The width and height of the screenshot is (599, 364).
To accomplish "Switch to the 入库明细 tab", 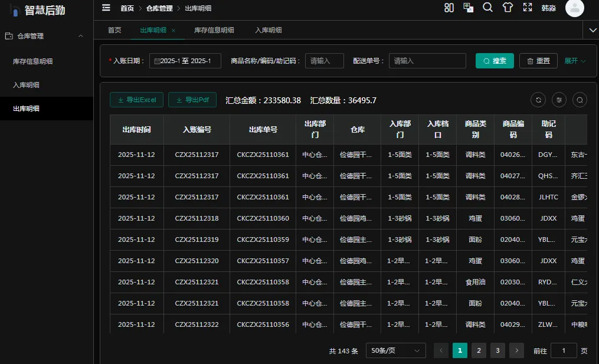I will click(269, 30).
